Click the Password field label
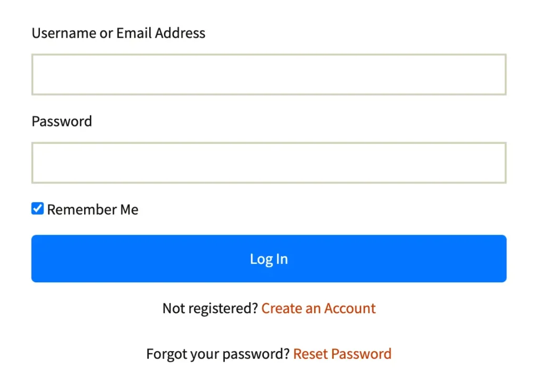This screenshot has width=538, height=392. (x=61, y=121)
